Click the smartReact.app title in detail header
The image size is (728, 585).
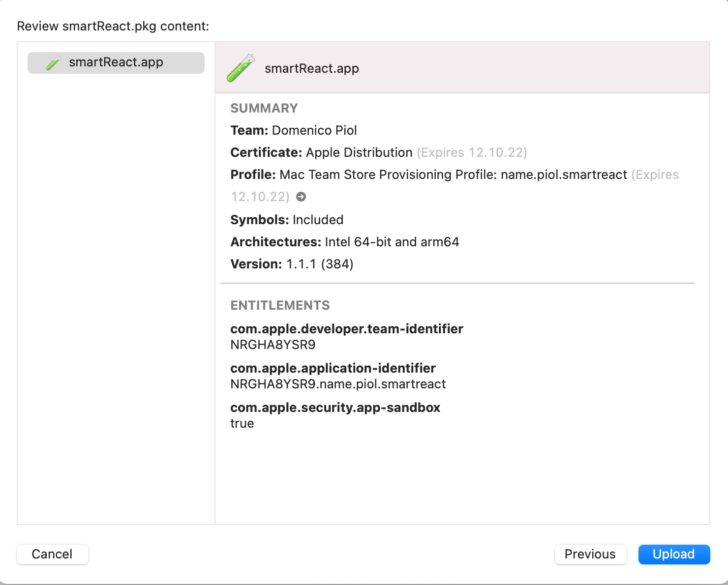pyautogui.click(x=311, y=68)
